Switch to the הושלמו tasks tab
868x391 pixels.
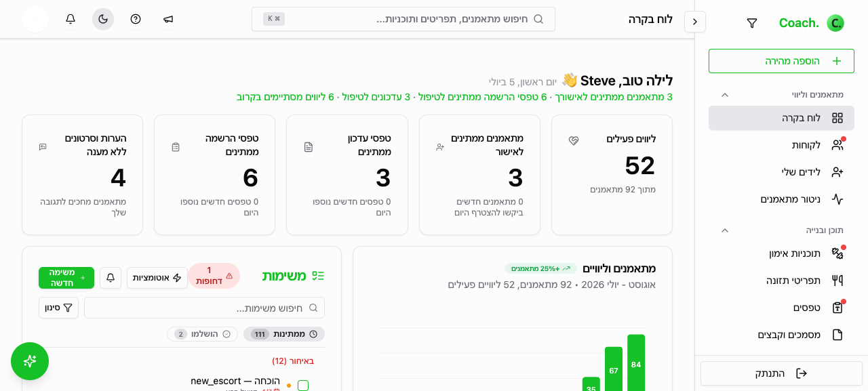[202, 334]
